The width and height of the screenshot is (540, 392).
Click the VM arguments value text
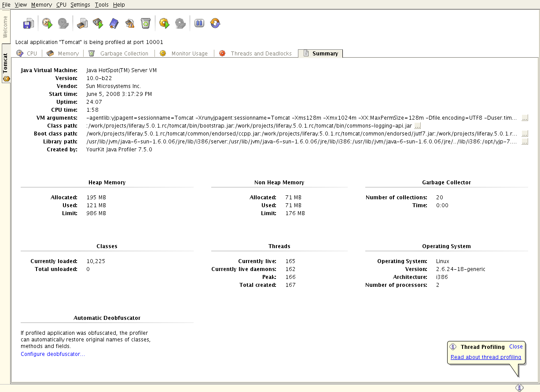(302, 118)
